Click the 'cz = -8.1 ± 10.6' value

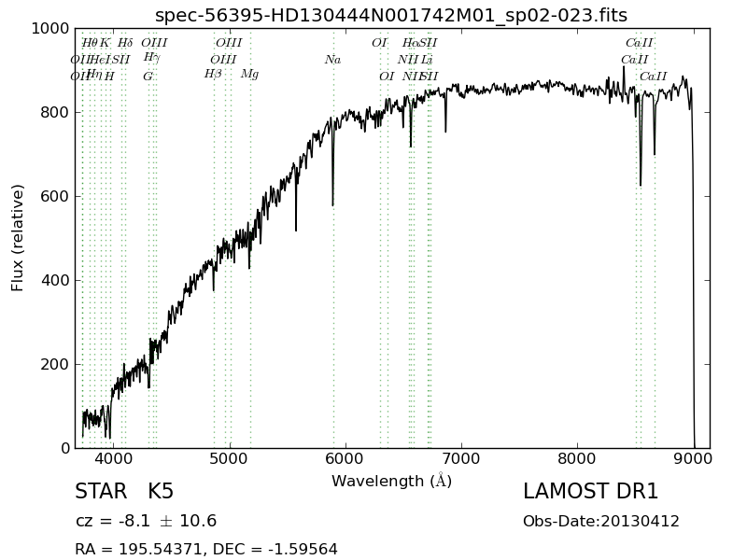point(146,521)
